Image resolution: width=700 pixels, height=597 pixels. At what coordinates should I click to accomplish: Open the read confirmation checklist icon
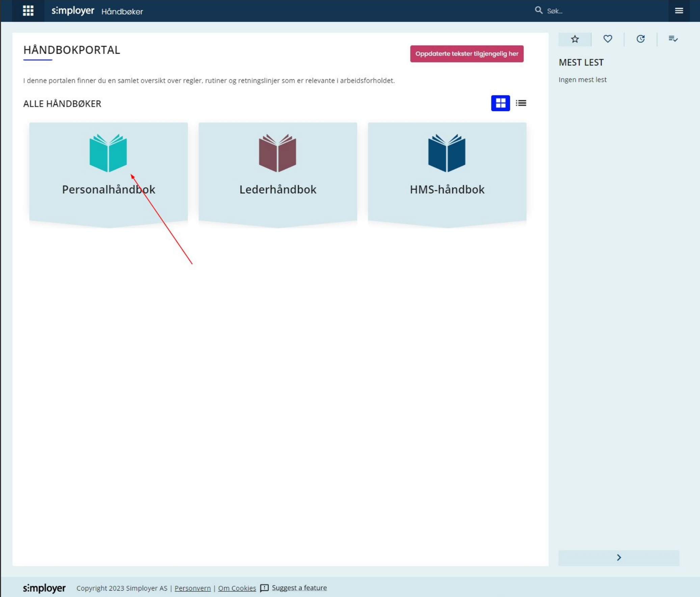click(x=673, y=39)
